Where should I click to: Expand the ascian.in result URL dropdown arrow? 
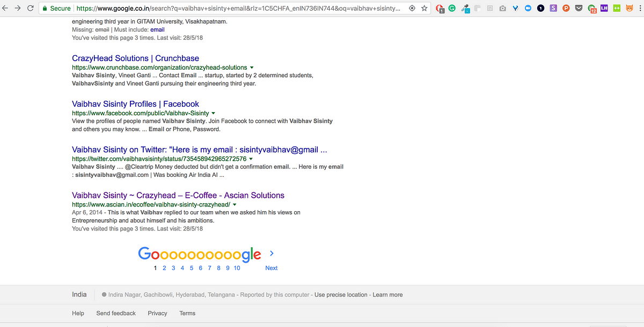point(235,205)
